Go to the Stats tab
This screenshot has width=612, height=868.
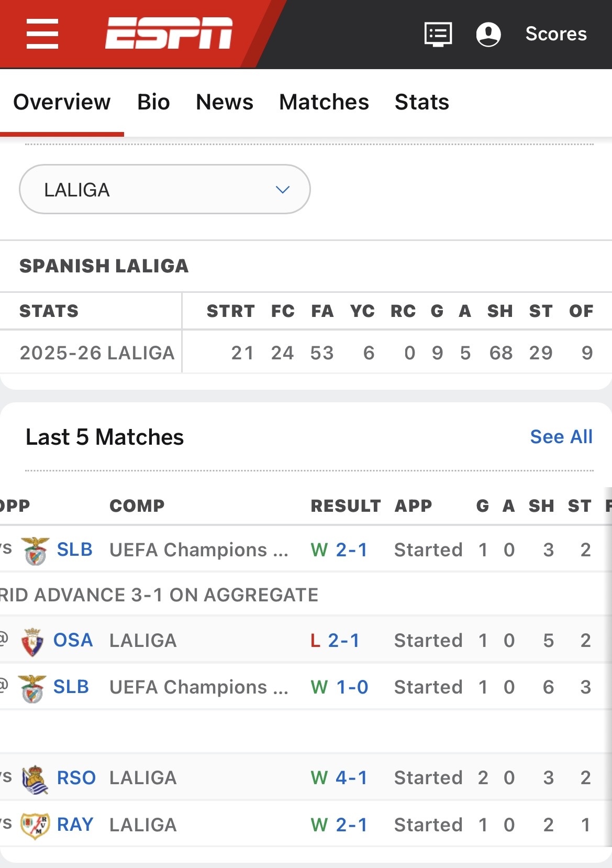click(421, 102)
